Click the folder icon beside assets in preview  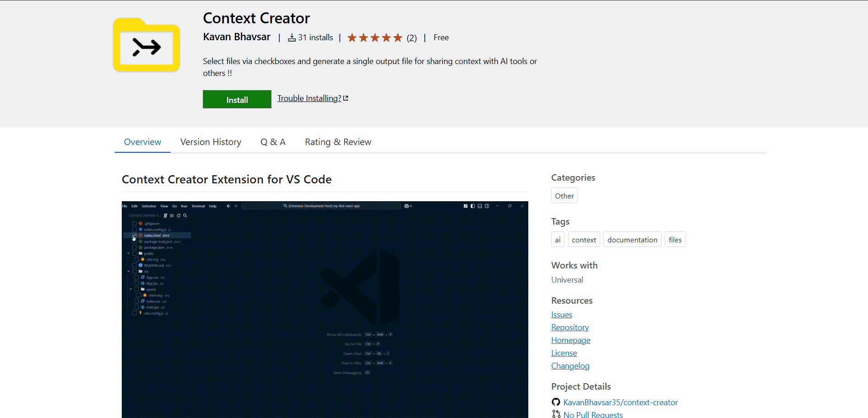143,289
